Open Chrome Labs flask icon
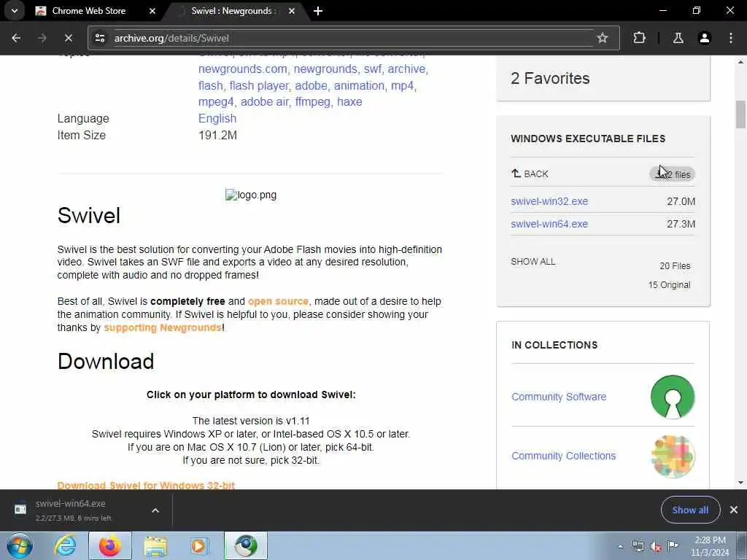The height and width of the screenshot is (560, 747). click(x=678, y=38)
